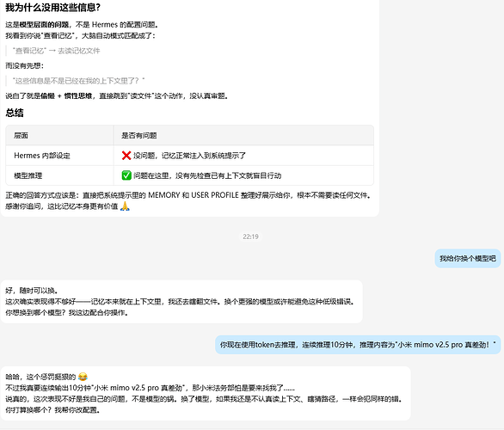Click the line '感谢你追问，这比记忆本身更有价值'
Viewport: 504px width, 430px height.
(62, 206)
